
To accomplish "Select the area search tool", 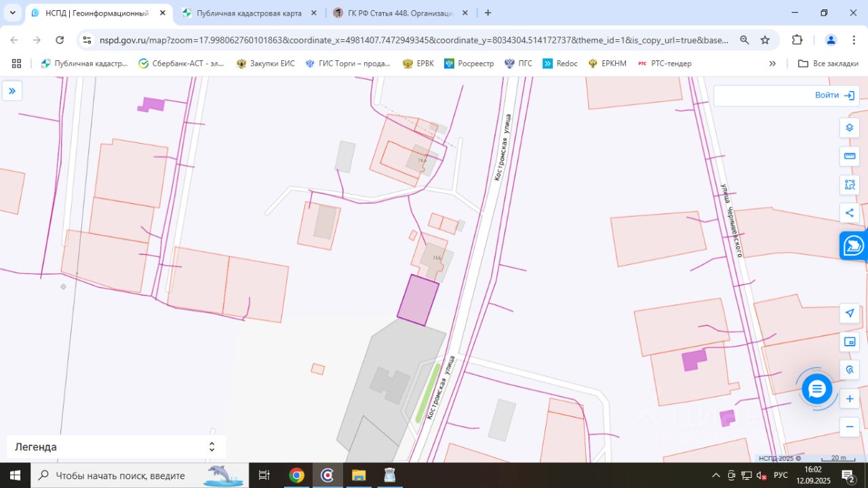I will tap(850, 184).
